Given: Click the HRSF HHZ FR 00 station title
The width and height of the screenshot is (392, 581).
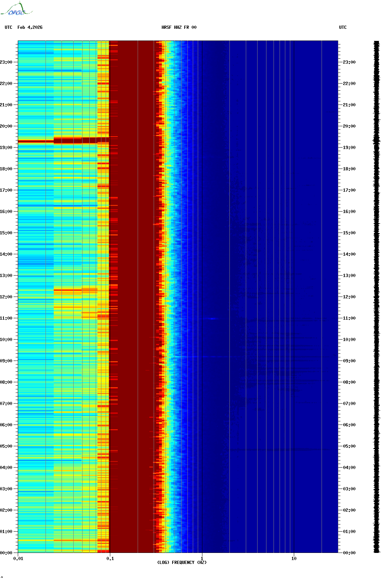Looking at the screenshot, I should click(x=179, y=27).
